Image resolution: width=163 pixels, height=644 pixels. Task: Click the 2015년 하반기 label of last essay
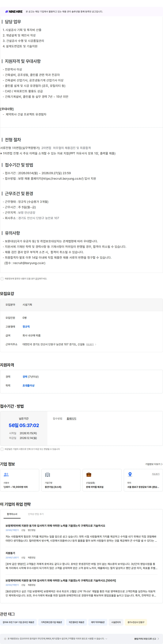pyautogui.click(x=12, y=585)
